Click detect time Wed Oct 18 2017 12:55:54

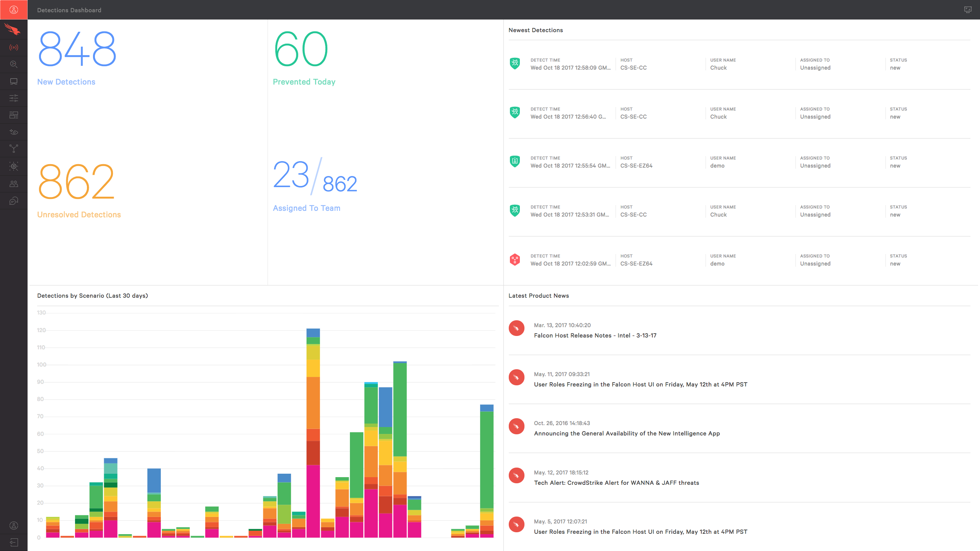[x=570, y=166]
